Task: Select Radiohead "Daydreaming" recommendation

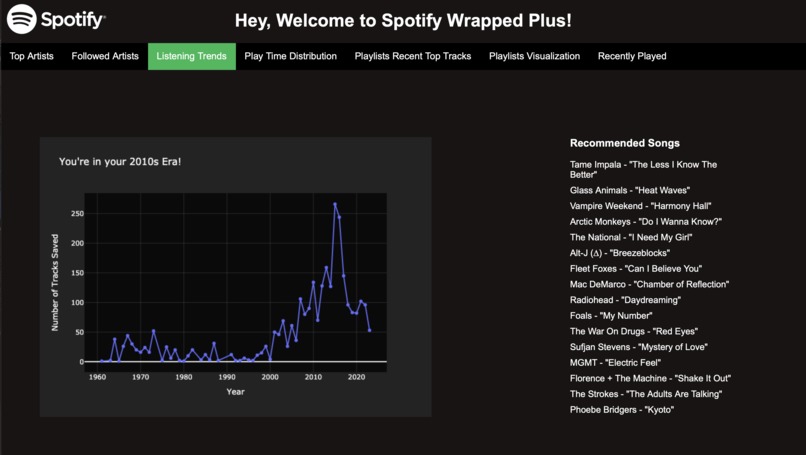Action: [x=625, y=300]
